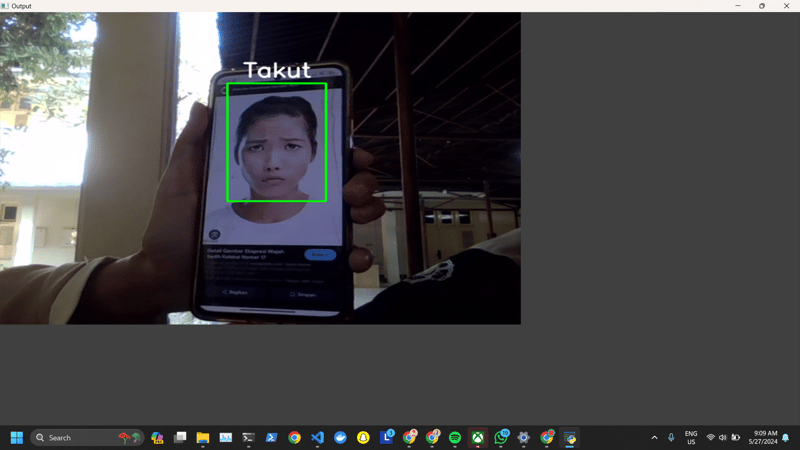
Task: Minimize the Output window
Action: [x=738, y=6]
